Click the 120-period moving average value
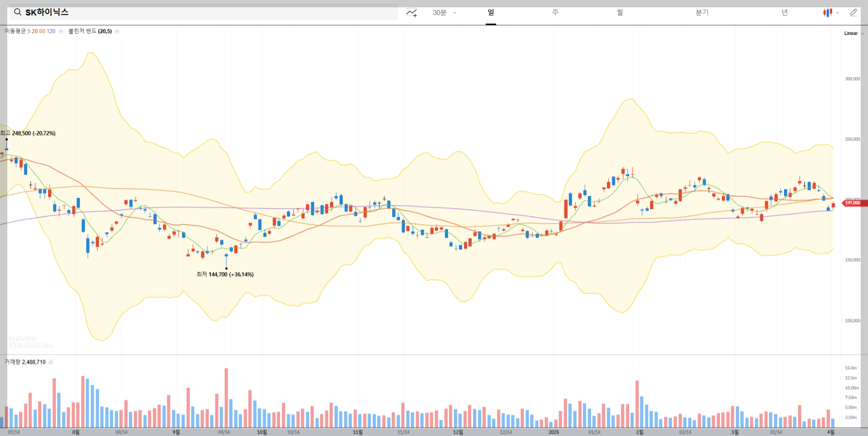 pyautogui.click(x=51, y=31)
